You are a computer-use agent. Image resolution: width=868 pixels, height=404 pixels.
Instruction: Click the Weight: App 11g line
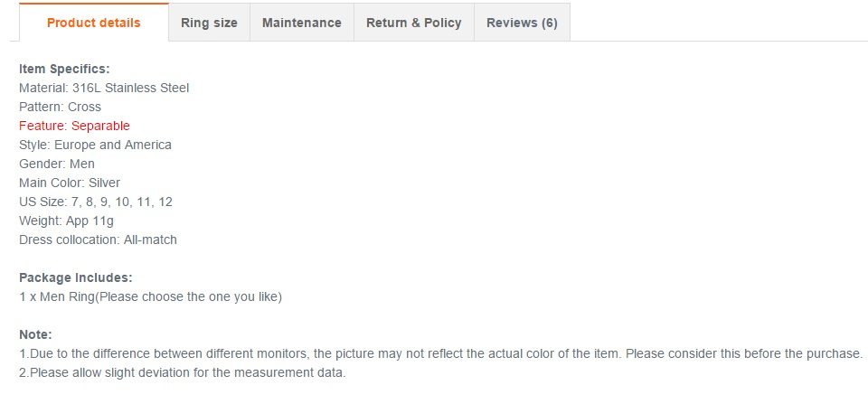click(x=66, y=221)
